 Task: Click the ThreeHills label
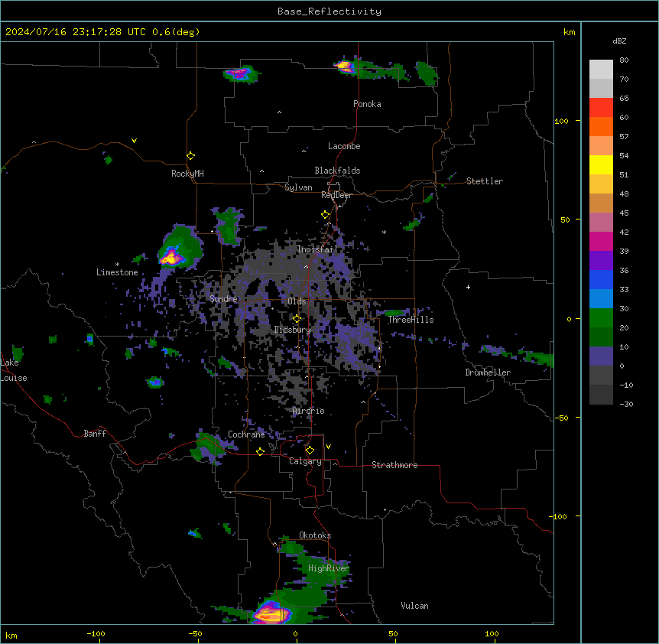click(411, 320)
